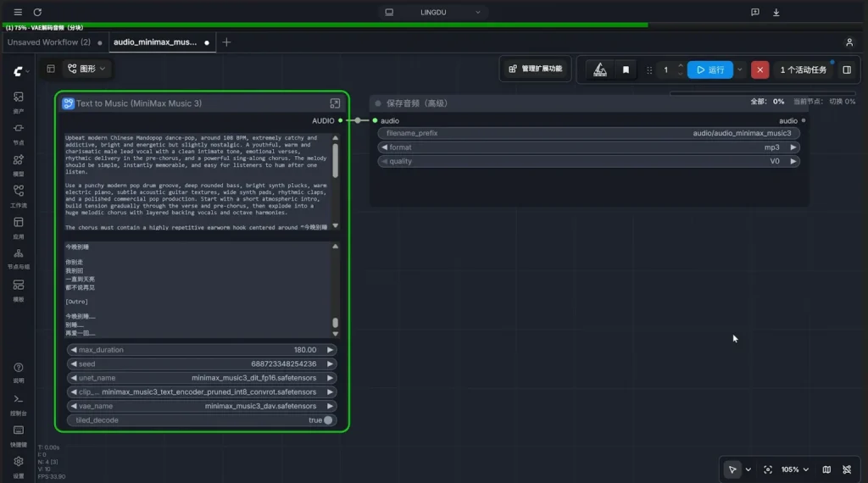
Task: Click the prompt text scrollbar thumb
Action: (335, 160)
